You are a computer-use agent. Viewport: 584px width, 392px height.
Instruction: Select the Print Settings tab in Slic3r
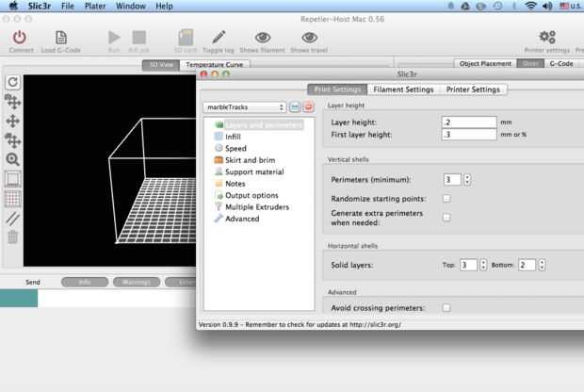(x=337, y=90)
